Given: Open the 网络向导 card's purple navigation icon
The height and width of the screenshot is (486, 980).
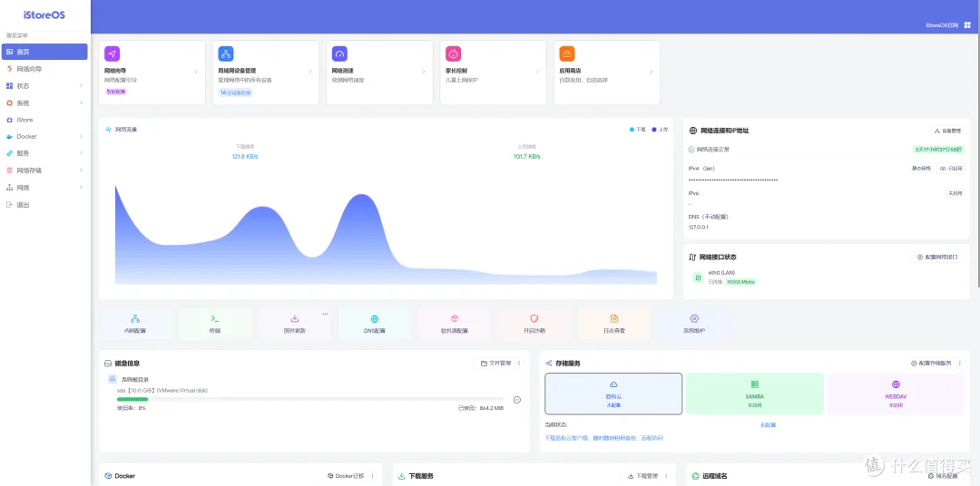Looking at the screenshot, I should coord(112,53).
